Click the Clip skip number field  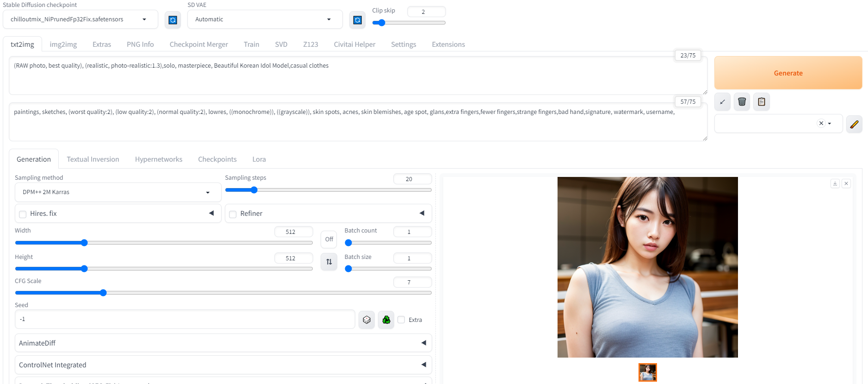point(426,12)
